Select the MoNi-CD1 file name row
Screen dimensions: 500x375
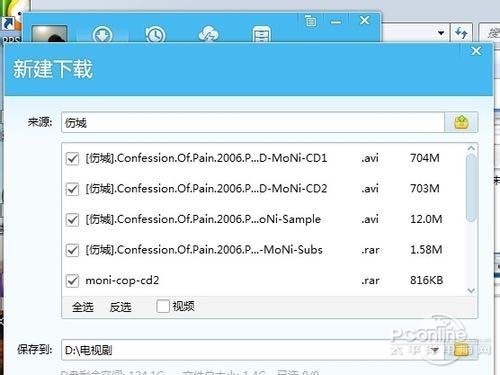(x=206, y=158)
